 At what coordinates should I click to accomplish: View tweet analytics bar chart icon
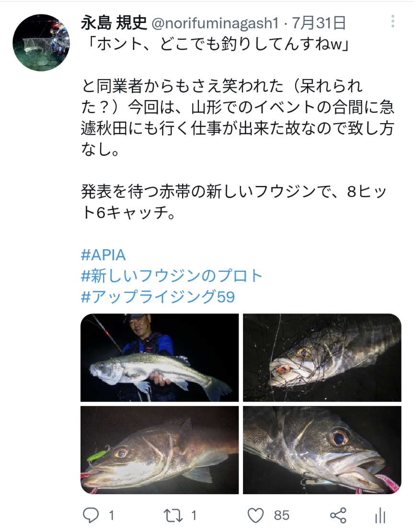[x=380, y=516]
